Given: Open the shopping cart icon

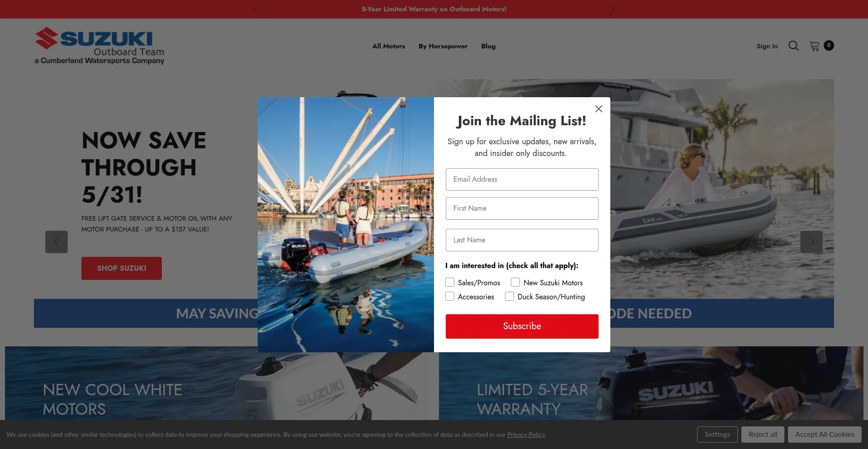Looking at the screenshot, I should pyautogui.click(x=815, y=46).
